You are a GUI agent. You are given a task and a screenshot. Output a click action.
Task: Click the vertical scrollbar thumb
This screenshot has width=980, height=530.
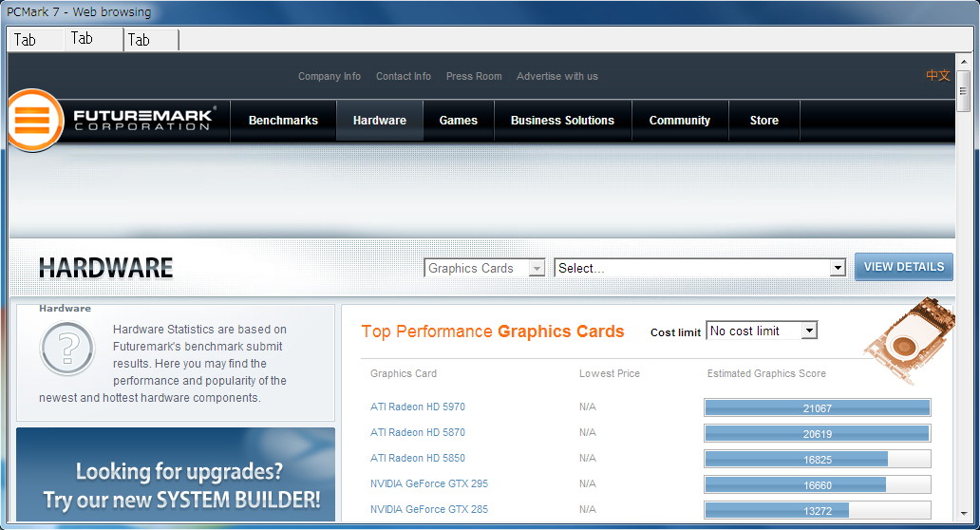[963, 90]
